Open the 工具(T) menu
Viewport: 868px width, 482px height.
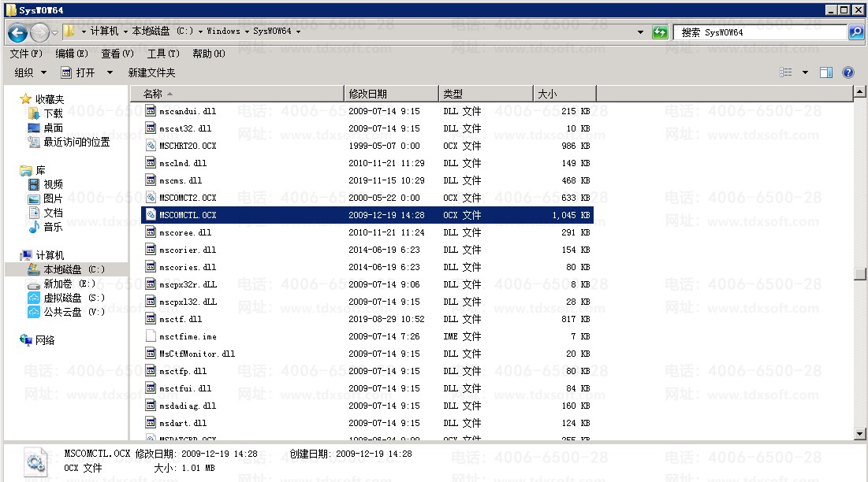[162, 54]
